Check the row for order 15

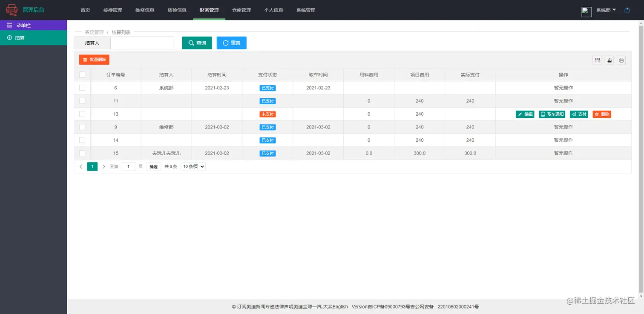(x=82, y=153)
